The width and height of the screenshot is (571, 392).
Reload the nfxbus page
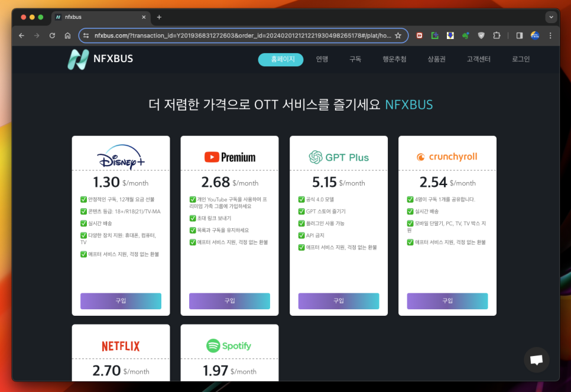[x=52, y=35]
